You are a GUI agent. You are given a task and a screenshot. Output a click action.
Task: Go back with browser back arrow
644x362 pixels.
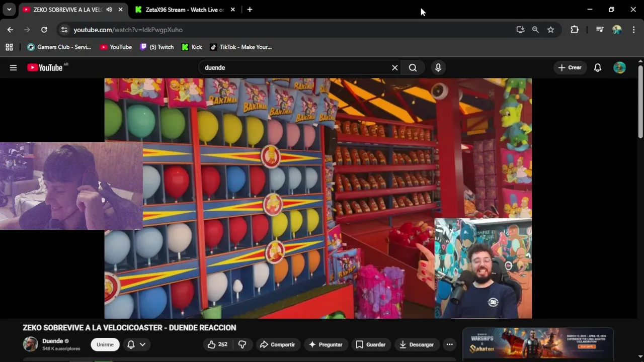(10, 30)
